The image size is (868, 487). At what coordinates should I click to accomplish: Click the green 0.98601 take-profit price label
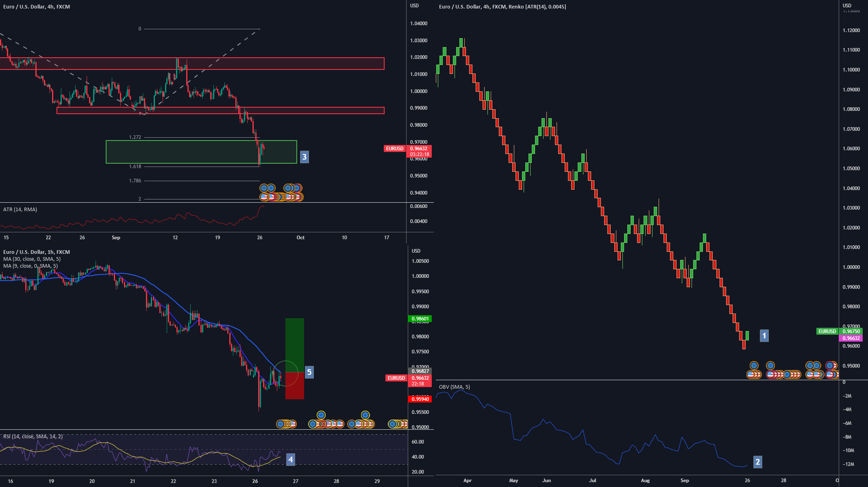(x=421, y=319)
